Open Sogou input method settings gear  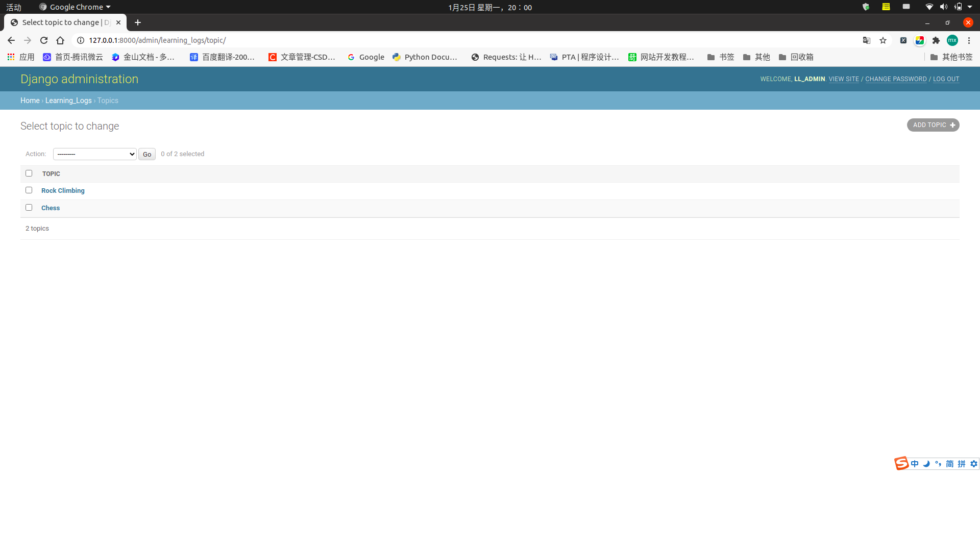coord(974,464)
